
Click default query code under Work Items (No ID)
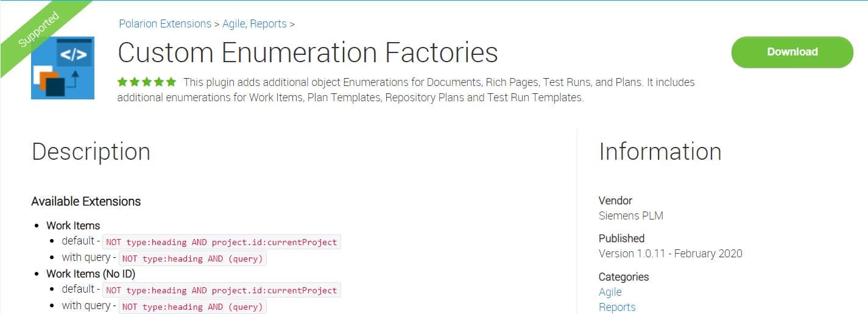click(x=221, y=290)
